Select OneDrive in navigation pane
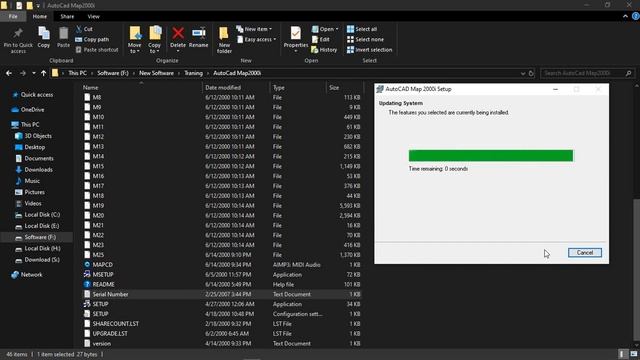 [x=32, y=110]
